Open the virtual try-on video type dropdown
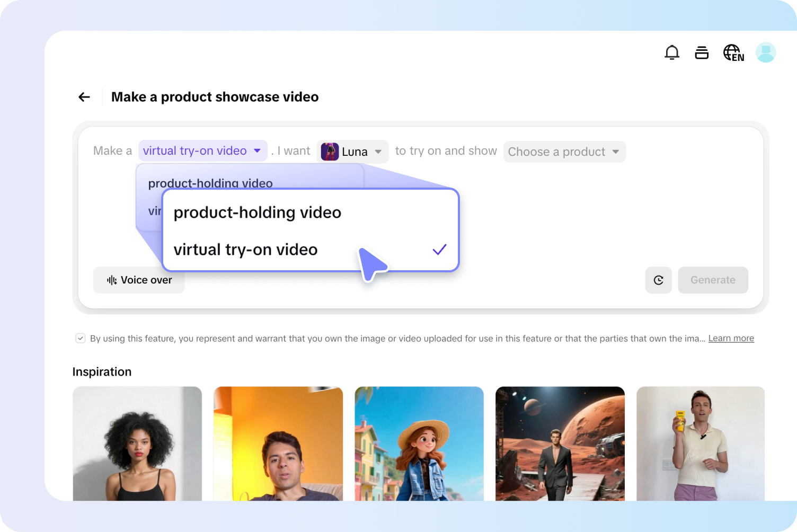The width and height of the screenshot is (797, 532). click(202, 150)
